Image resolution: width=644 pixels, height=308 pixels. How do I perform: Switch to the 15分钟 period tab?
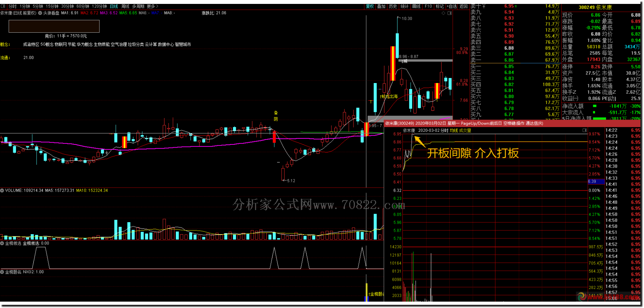[52, 6]
